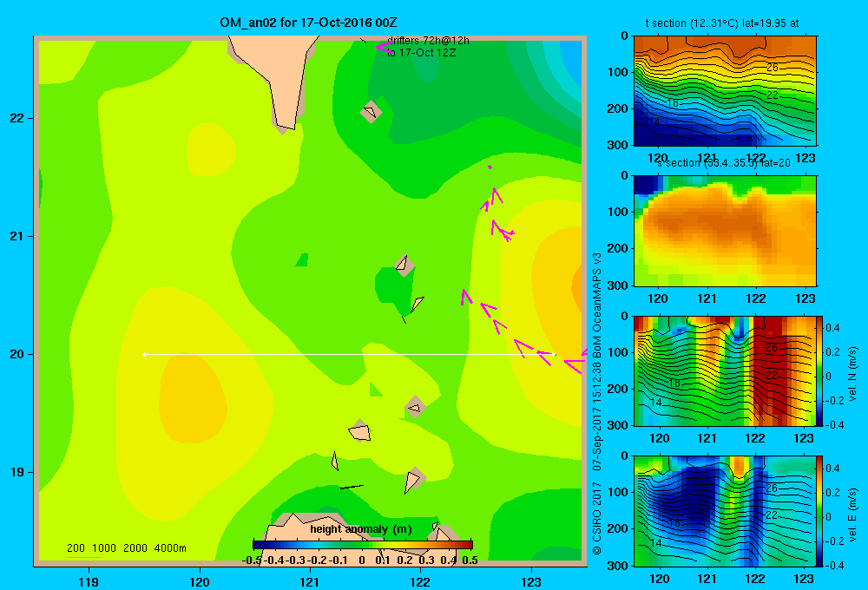The image size is (868, 590).
Task: Click longitude label 121 below main map
Action: pyautogui.click(x=310, y=582)
